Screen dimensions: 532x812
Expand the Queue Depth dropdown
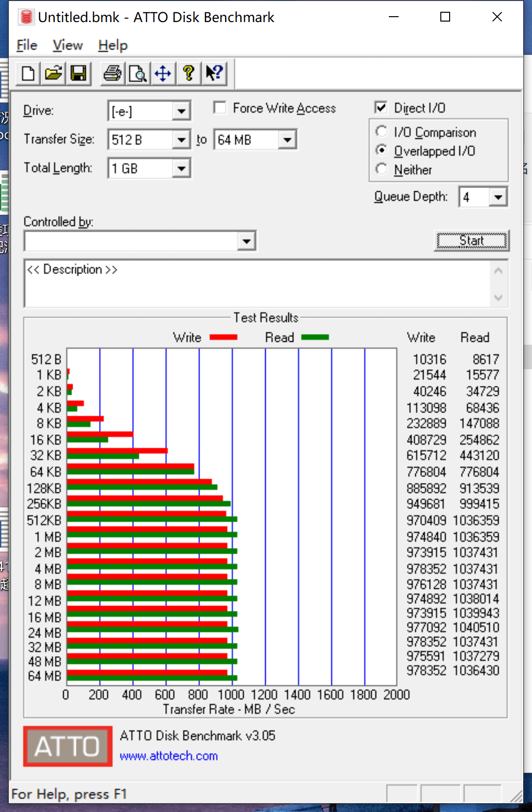click(x=498, y=197)
